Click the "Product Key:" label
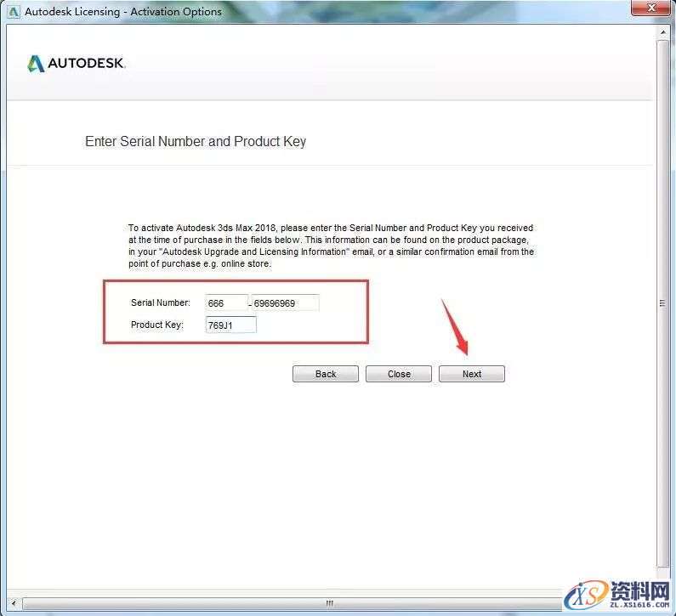 coord(157,325)
